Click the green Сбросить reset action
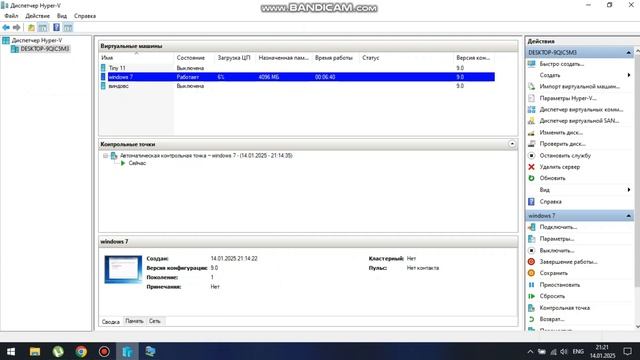This screenshot has height=360, width=640. [552, 296]
